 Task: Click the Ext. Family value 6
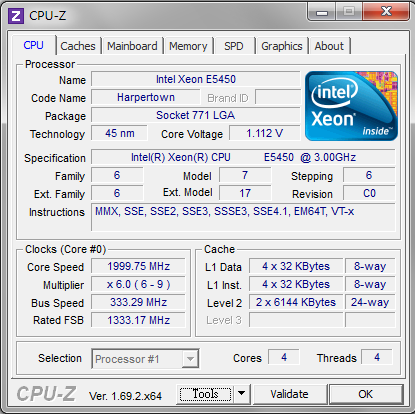pos(117,193)
